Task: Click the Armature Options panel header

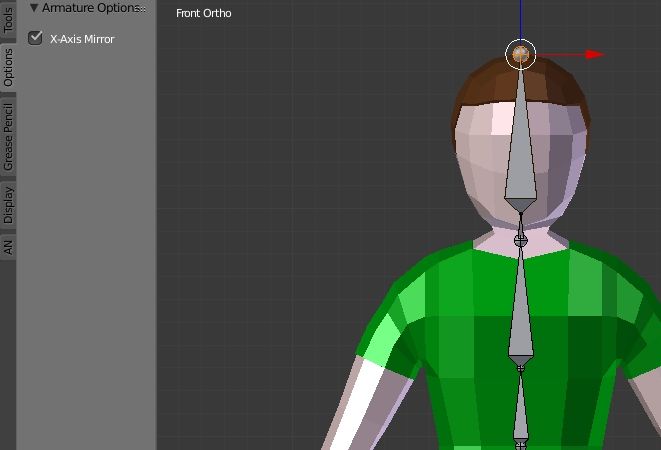Action: pyautogui.click(x=88, y=8)
